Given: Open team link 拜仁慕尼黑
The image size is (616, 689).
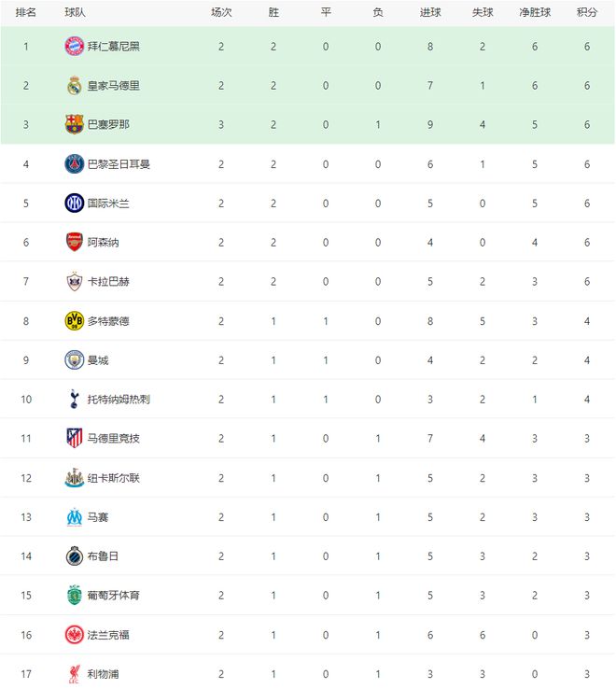Looking at the screenshot, I should coord(114,46).
